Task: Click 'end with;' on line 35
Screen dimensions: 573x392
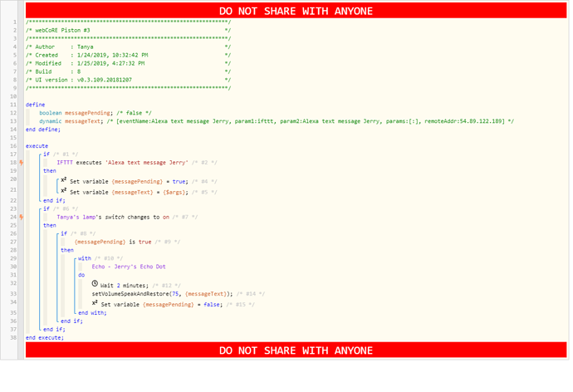Action: point(92,313)
